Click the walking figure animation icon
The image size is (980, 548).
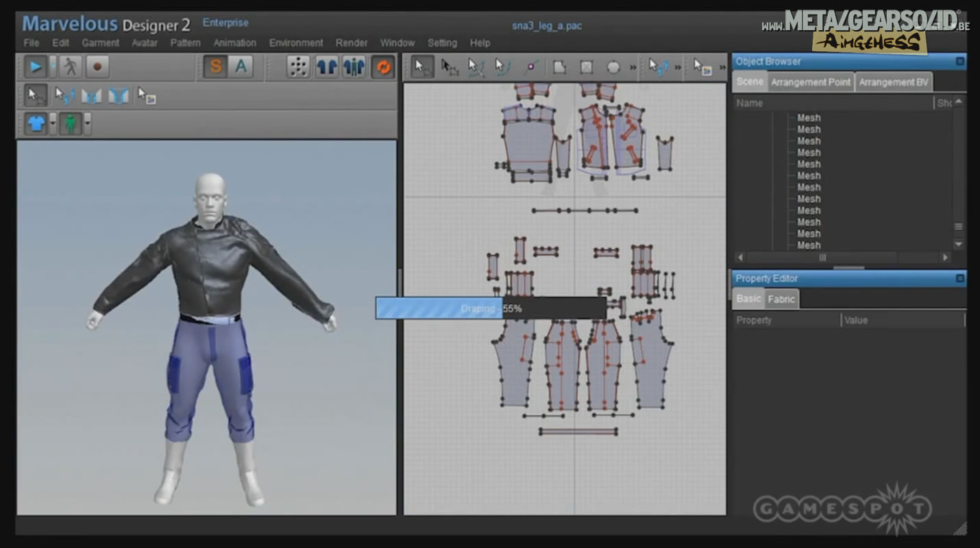(71, 66)
